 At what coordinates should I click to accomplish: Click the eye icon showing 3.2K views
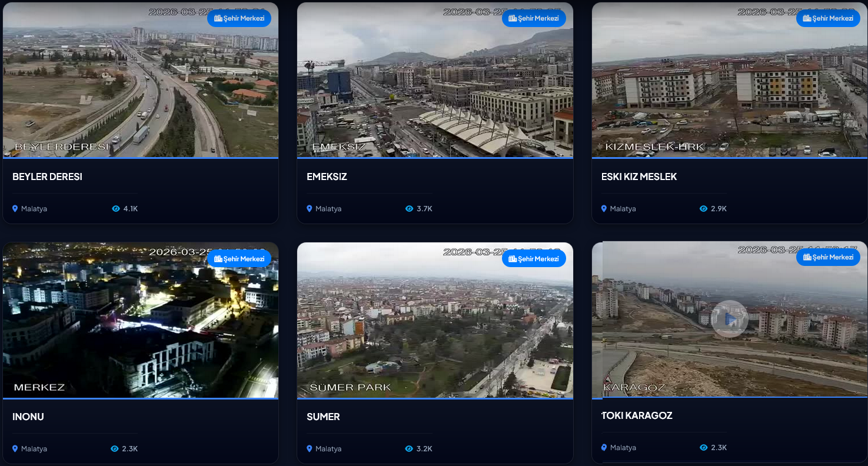410,448
